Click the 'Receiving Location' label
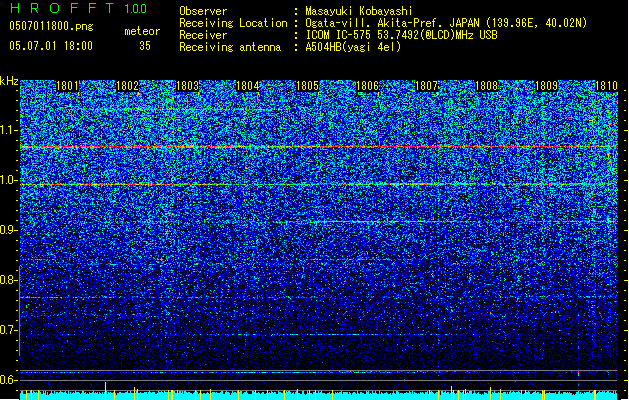Screen dimensions: 629x400 pos(233,23)
